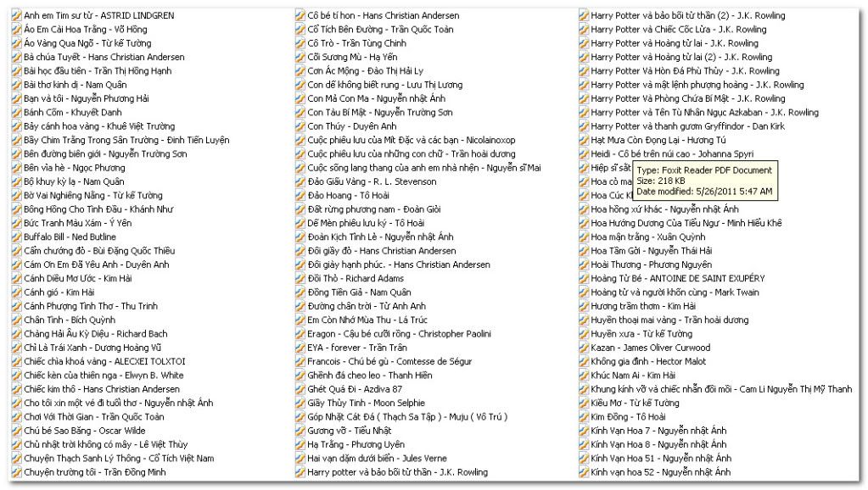This screenshot has height=490, width=868.
Task: Click the PDF icon beside Ghét Quá Đi
Action: click(x=300, y=389)
